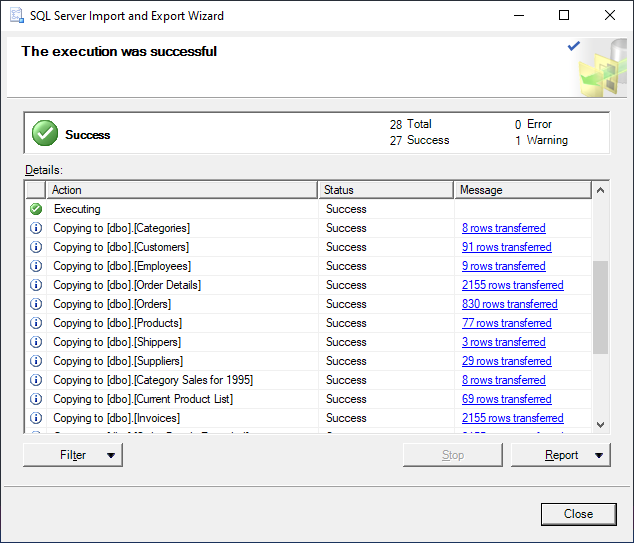Select 'Copying to [dbo].[Categories]' text
The width and height of the screenshot is (634, 543).
coord(122,228)
